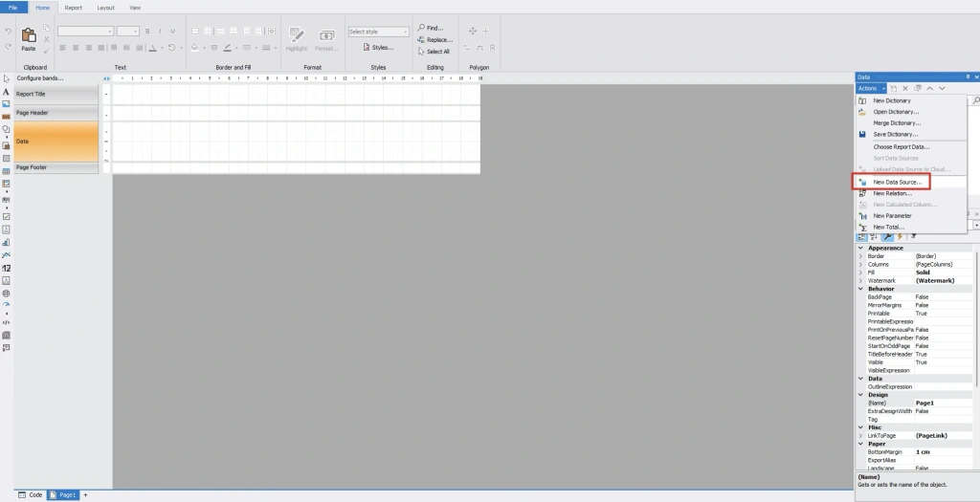This screenshot has height=502, width=980.
Task: Sort properties alphabetically icon
Action: click(874, 236)
